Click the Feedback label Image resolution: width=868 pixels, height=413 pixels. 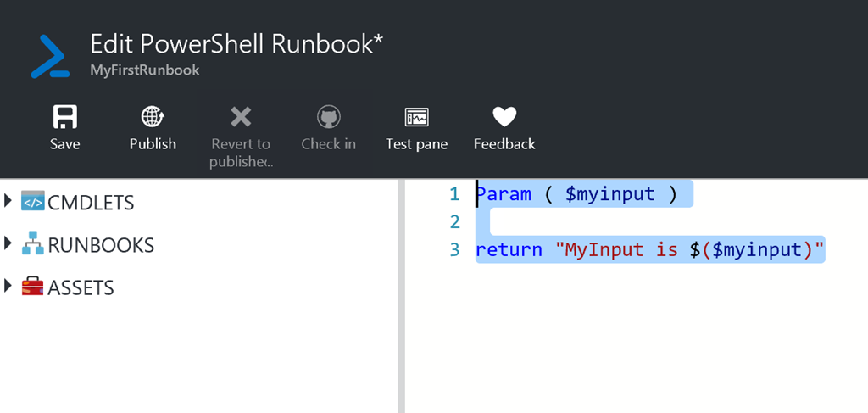[504, 144]
